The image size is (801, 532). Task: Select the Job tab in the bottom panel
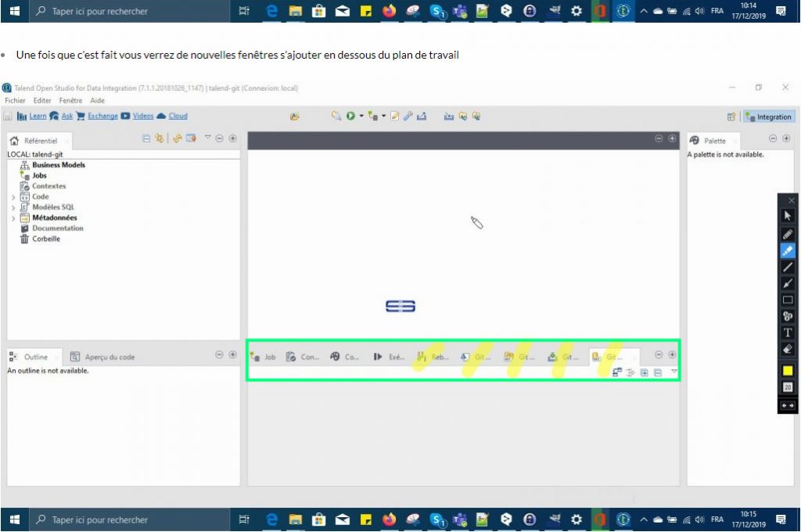coord(263,357)
